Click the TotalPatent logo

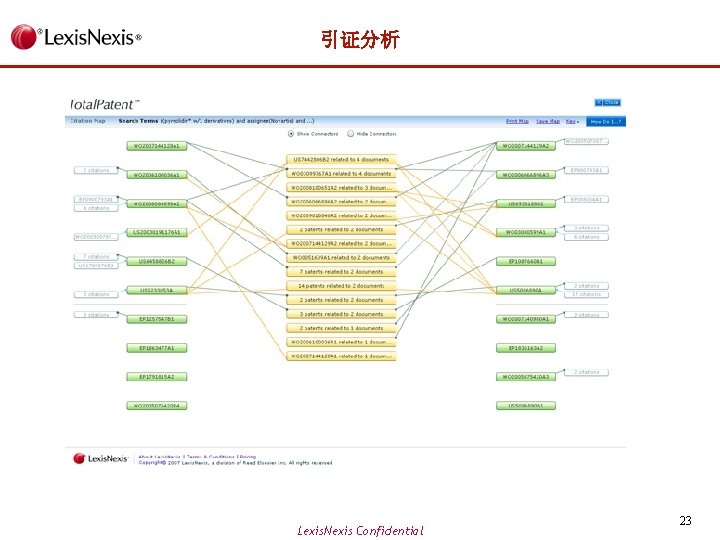click(x=104, y=105)
